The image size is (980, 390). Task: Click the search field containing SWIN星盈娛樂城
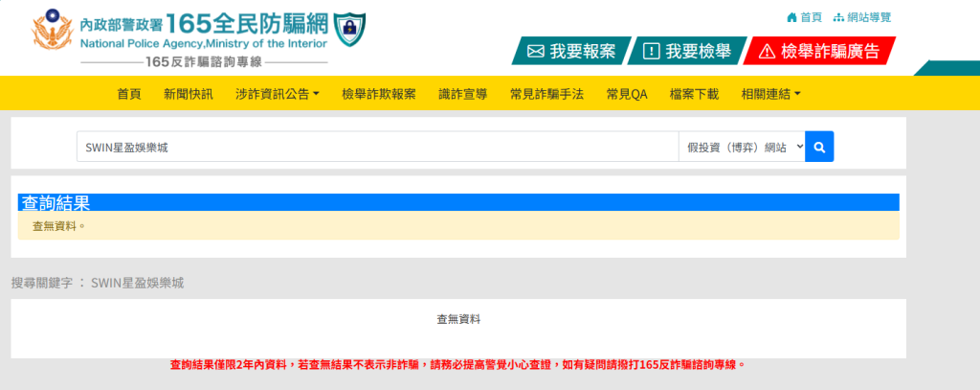[377, 147]
